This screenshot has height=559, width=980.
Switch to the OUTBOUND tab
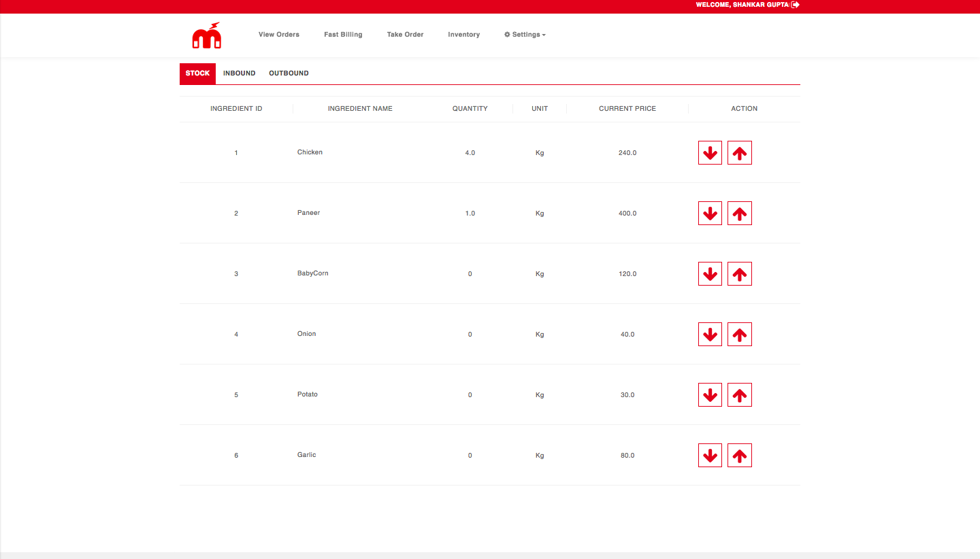pos(289,73)
